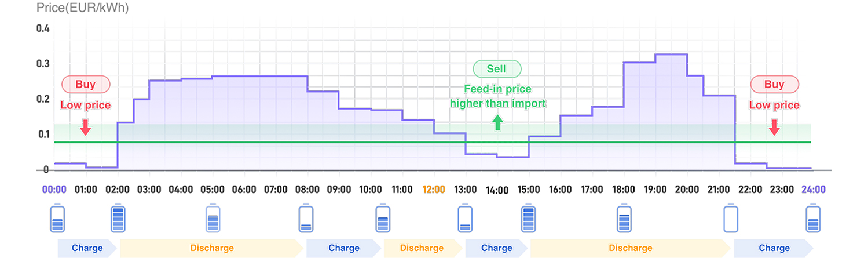
Task: Click the "Feed-in price higher than import" text
Action: 498,97
